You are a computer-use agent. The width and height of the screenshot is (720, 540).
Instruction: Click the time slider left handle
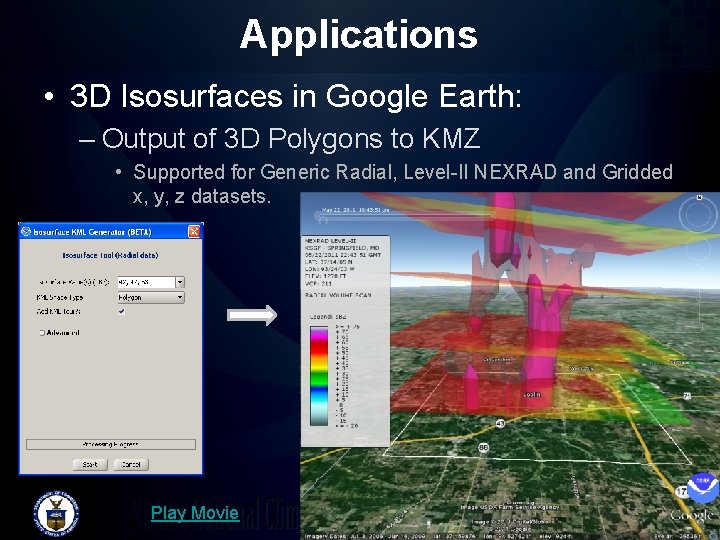tap(323, 220)
